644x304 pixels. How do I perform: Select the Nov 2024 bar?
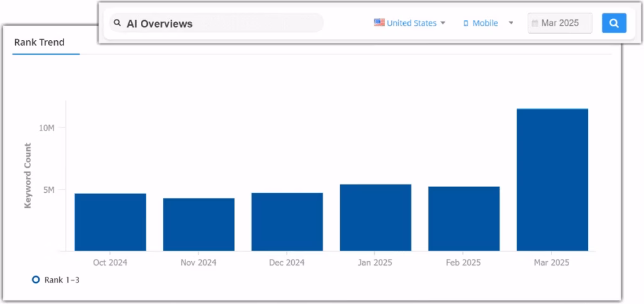[199, 225]
